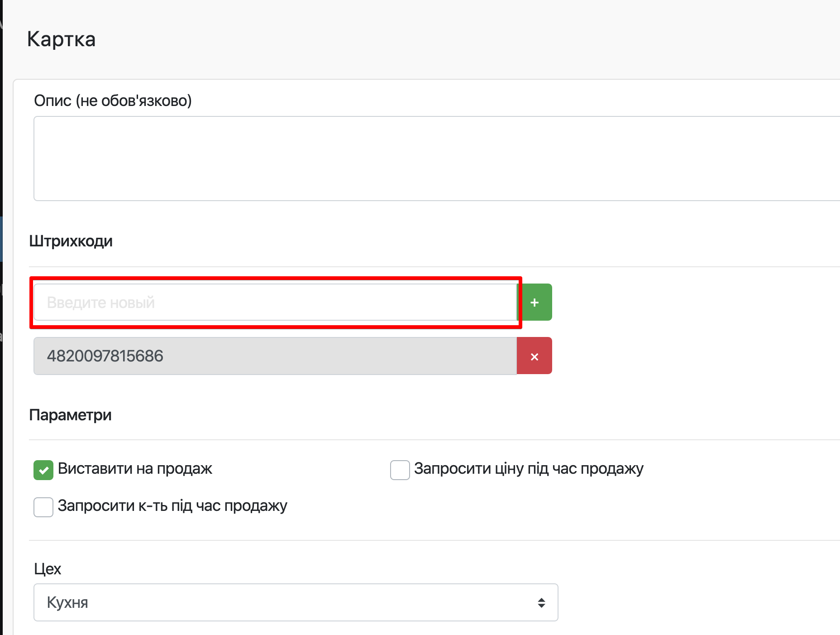Uncheck the Виставити на продаж checkbox

(43, 470)
